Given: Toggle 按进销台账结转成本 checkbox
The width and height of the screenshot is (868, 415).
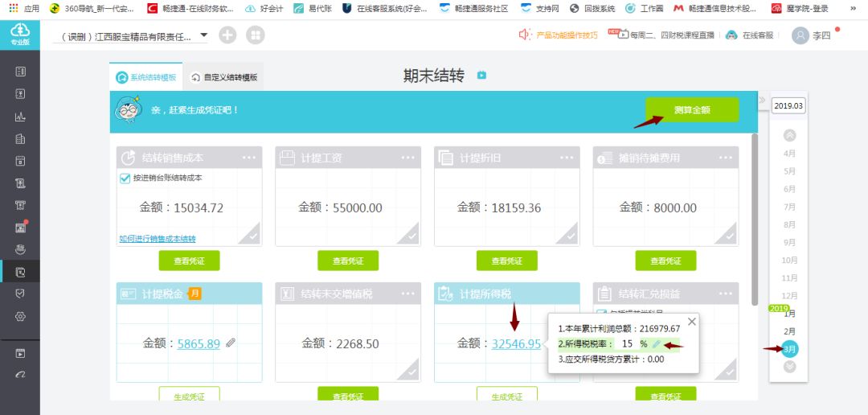Looking at the screenshot, I should (x=125, y=178).
